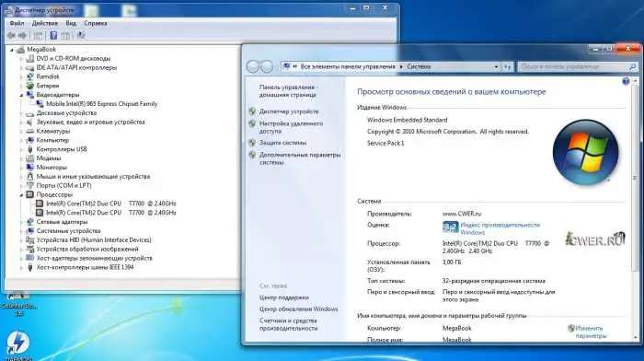
Task: Collapse the Видеоадаптеры node
Action: point(21,95)
